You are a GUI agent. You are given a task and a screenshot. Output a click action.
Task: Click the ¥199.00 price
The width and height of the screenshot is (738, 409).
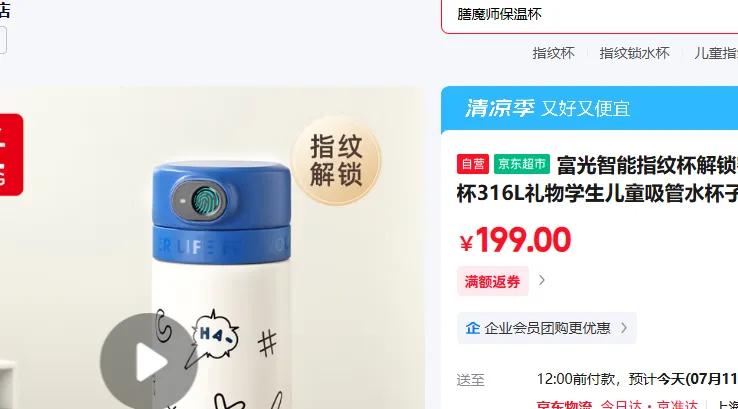[x=515, y=241]
